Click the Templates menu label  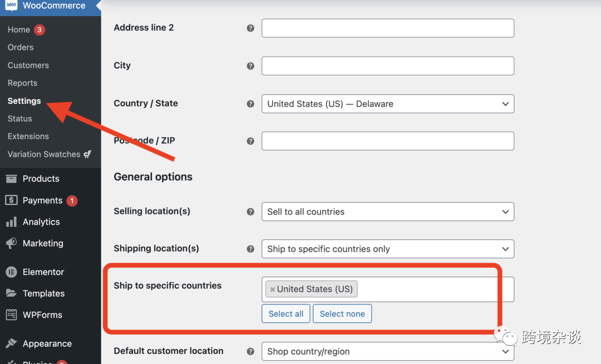pyautogui.click(x=44, y=293)
